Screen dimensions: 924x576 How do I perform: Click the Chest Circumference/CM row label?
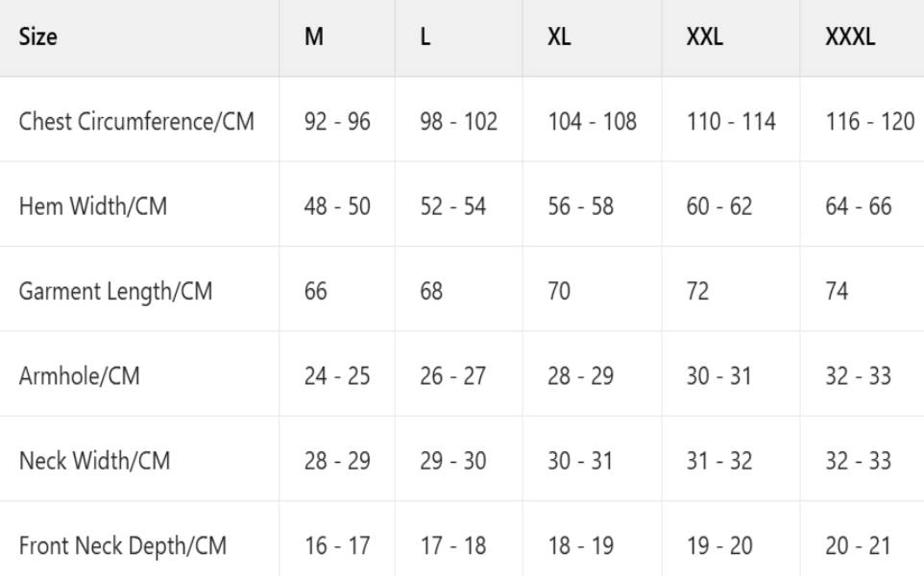(x=136, y=123)
